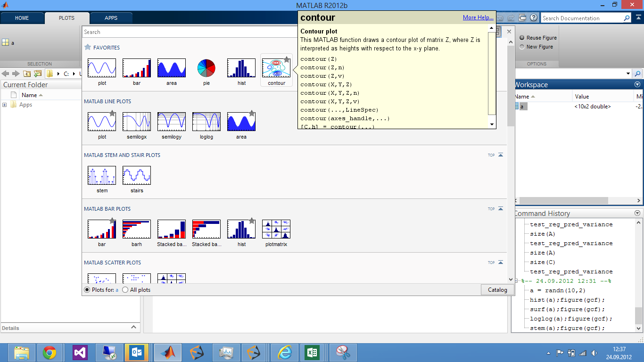This screenshot has height=362, width=644.
Task: Pick the barh horizontal bar plot
Action: pyautogui.click(x=137, y=229)
